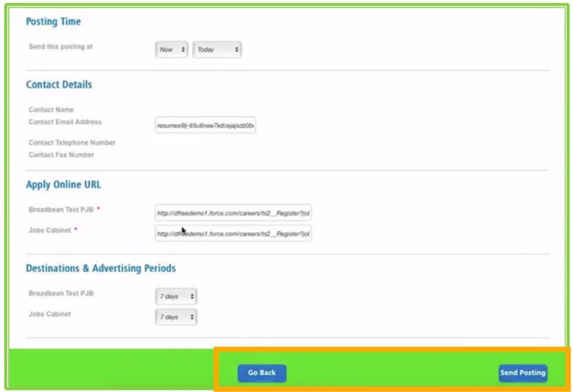Screen dimensions: 573x392
Task: Click the Send Posting button
Action: coord(523,373)
